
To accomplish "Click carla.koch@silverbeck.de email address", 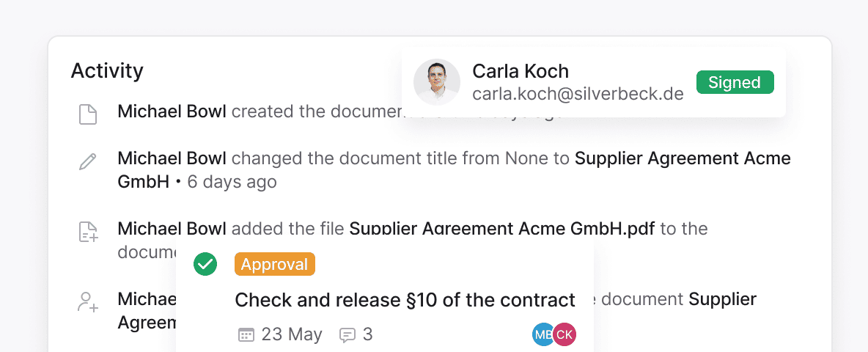I will coord(578,95).
